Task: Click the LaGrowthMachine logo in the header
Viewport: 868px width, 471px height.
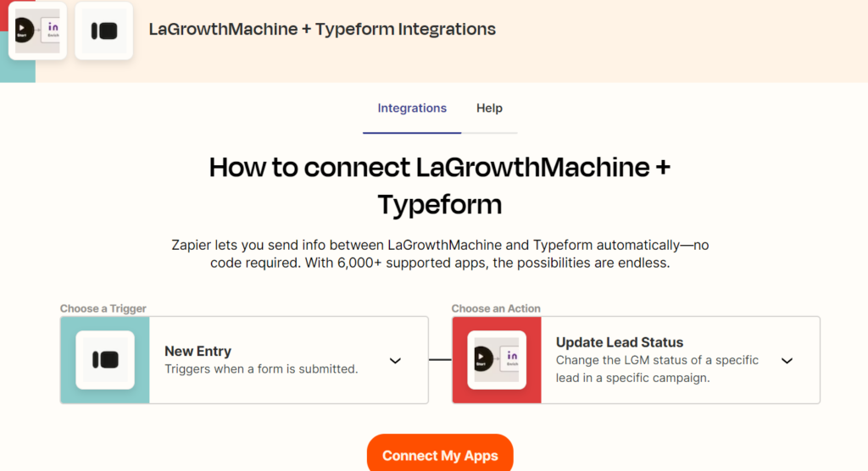Action: coord(37,30)
